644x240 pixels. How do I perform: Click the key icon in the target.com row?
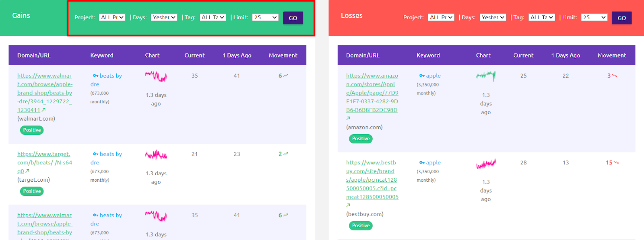[96, 154]
